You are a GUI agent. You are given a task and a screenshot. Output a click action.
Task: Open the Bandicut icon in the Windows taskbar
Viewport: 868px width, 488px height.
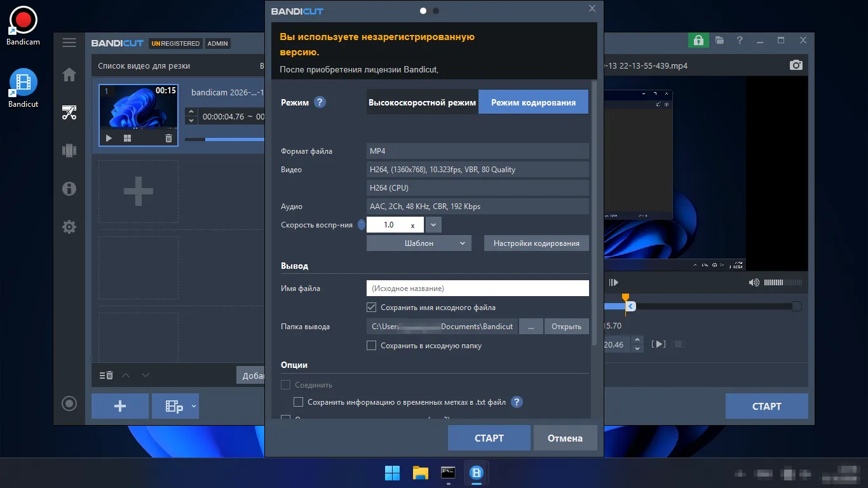(477, 473)
